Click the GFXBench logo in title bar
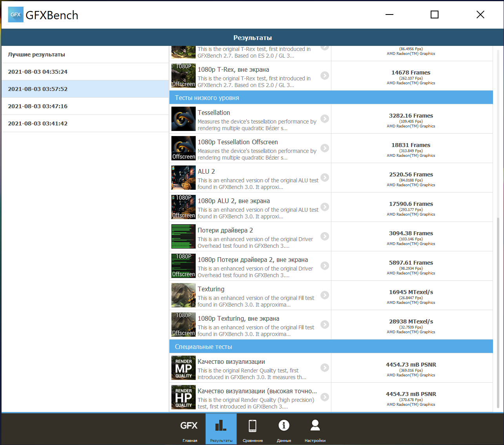The image size is (504, 445). pyautogui.click(x=16, y=15)
